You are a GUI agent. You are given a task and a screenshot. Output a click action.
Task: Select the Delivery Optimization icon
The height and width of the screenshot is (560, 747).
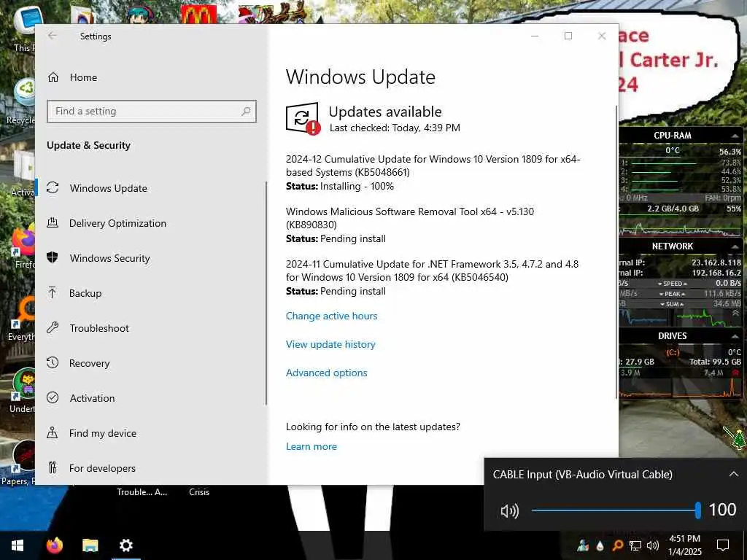[53, 222]
